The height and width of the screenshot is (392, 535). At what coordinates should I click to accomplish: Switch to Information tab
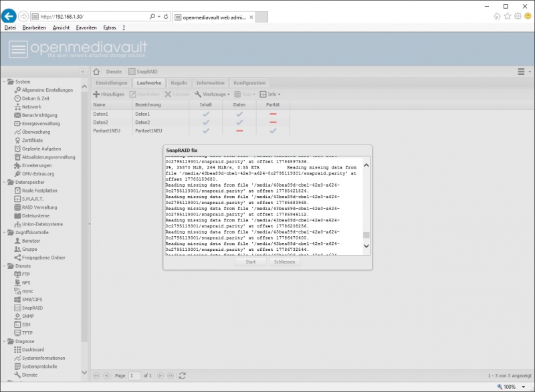[211, 83]
